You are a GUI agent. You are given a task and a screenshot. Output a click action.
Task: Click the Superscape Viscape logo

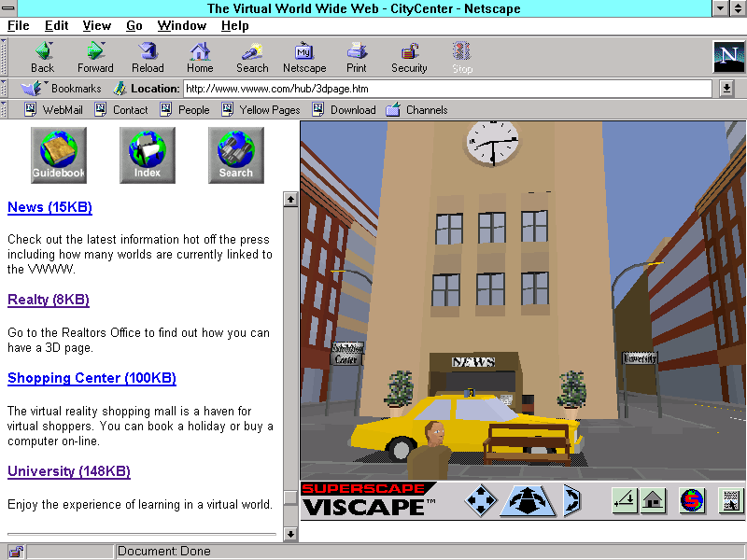coord(369,500)
